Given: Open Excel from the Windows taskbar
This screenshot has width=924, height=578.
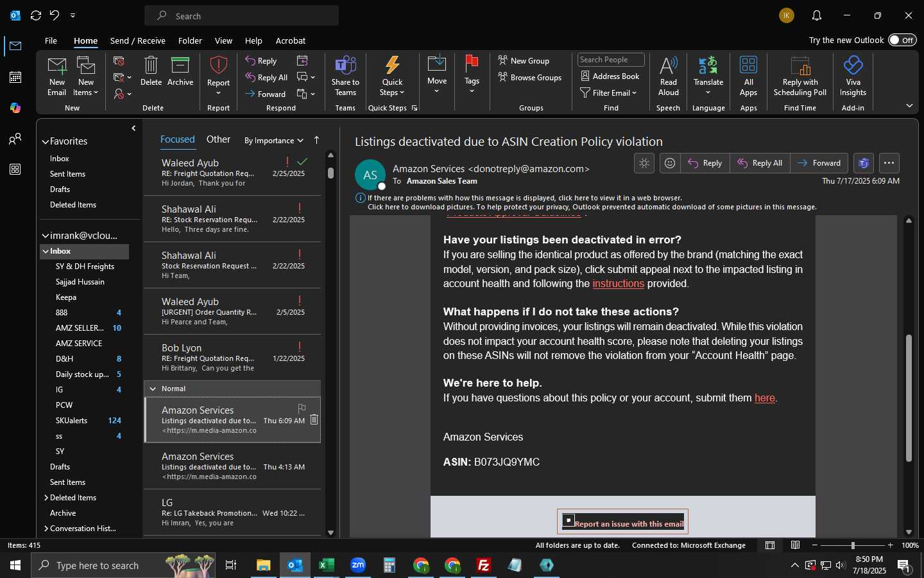Looking at the screenshot, I should click(x=327, y=565).
